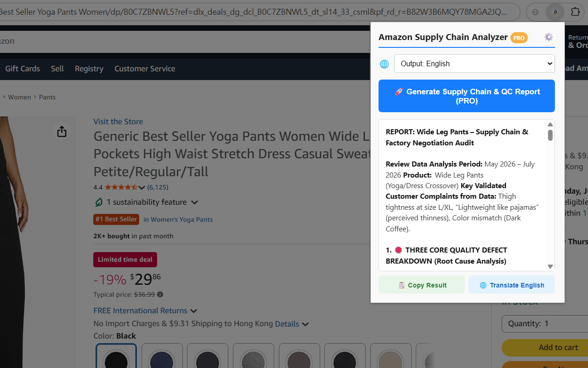Click the share icon on product image

click(62, 132)
